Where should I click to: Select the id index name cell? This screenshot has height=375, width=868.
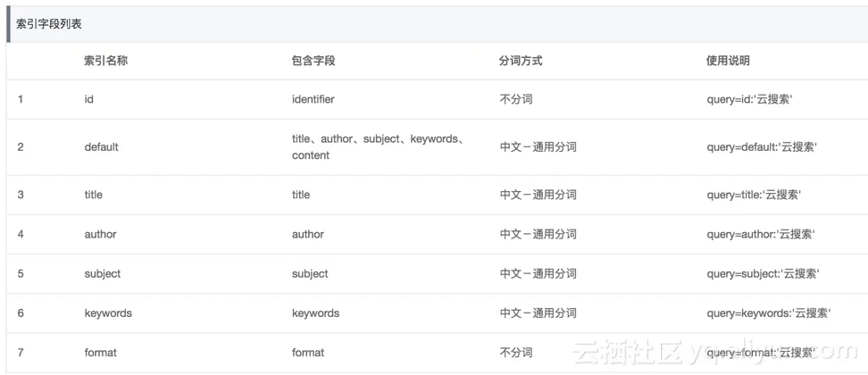pos(88,100)
